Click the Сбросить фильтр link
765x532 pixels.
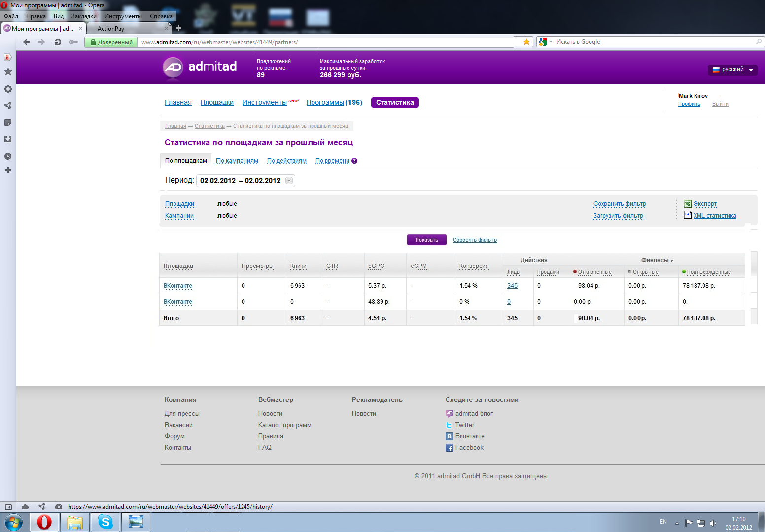point(475,240)
